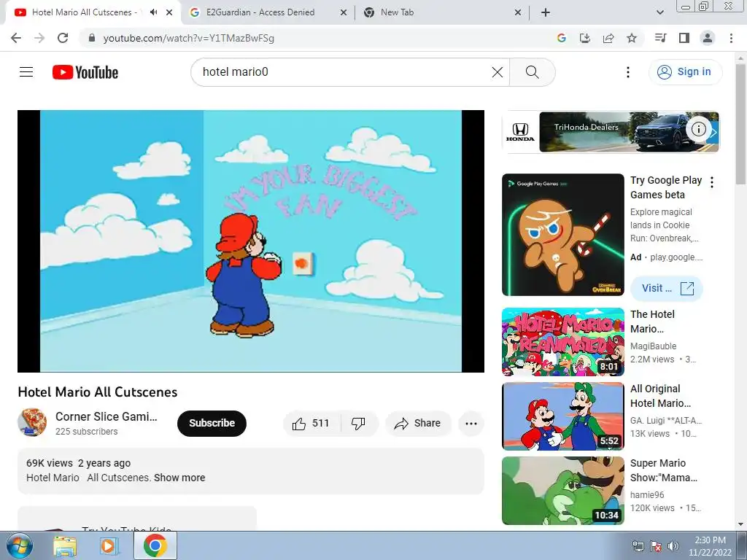Click the All Original Hotel Mario... title
Screen dimensions: 747x560
[x=660, y=396]
